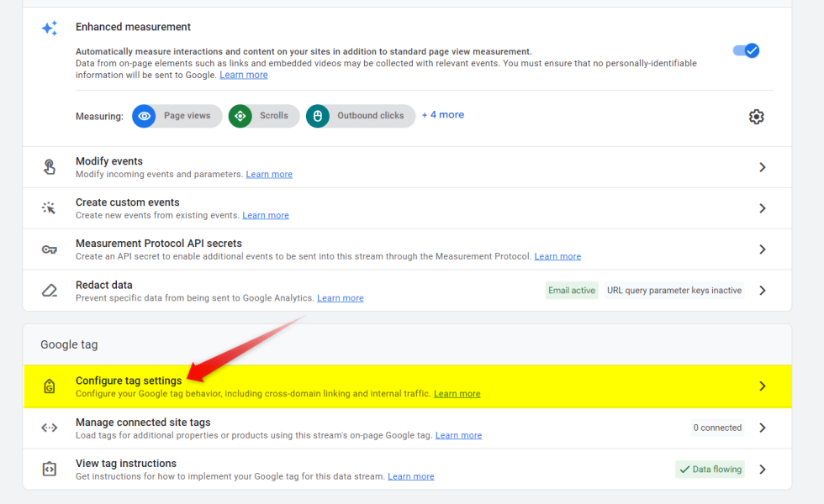Click the 'Data flowing' status indicator
Screen dimensions: 824x504
tap(710, 469)
